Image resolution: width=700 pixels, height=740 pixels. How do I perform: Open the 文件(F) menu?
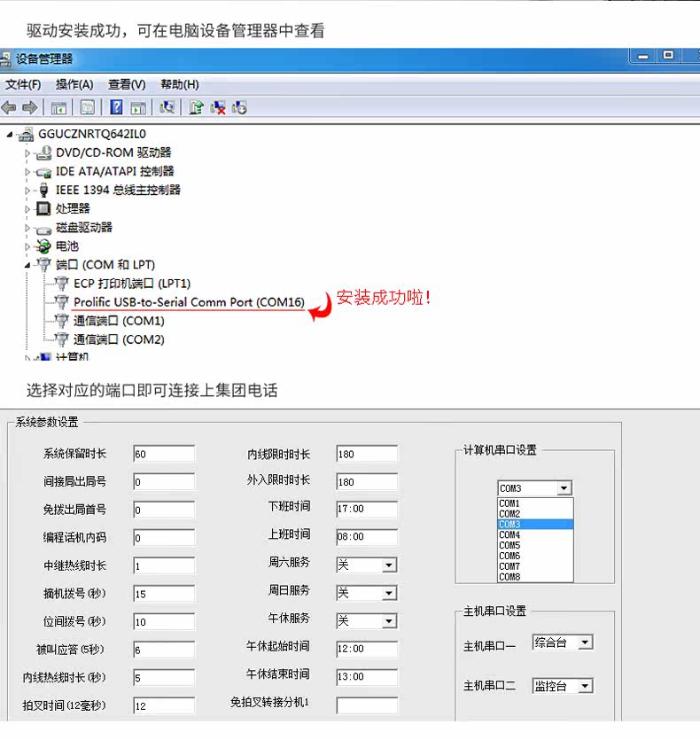click(23, 85)
